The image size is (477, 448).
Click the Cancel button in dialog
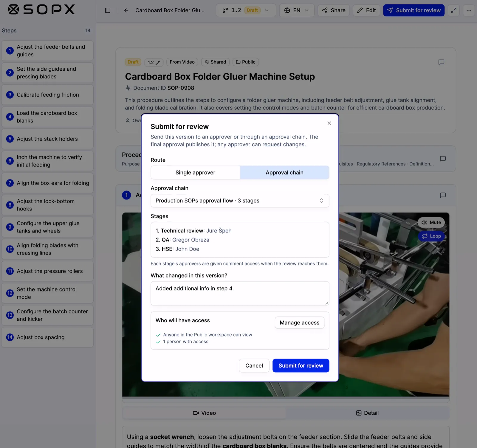(254, 366)
